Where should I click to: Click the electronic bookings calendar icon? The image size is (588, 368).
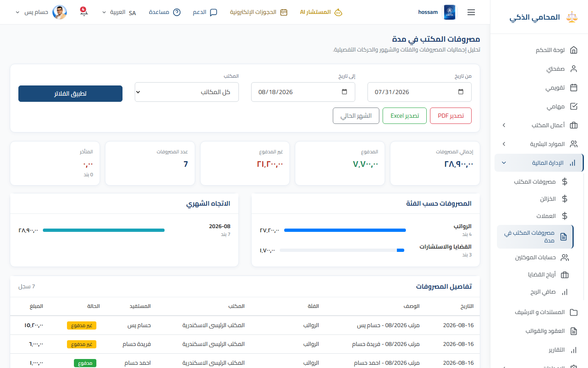point(284,12)
